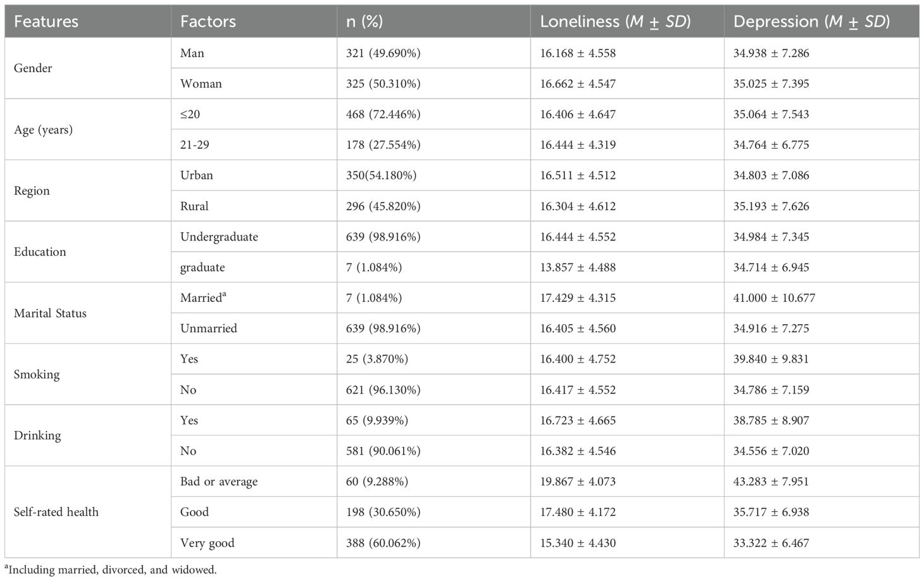This screenshot has width=924, height=581.
Task: Click the Education feature cell
Action: tap(40, 252)
